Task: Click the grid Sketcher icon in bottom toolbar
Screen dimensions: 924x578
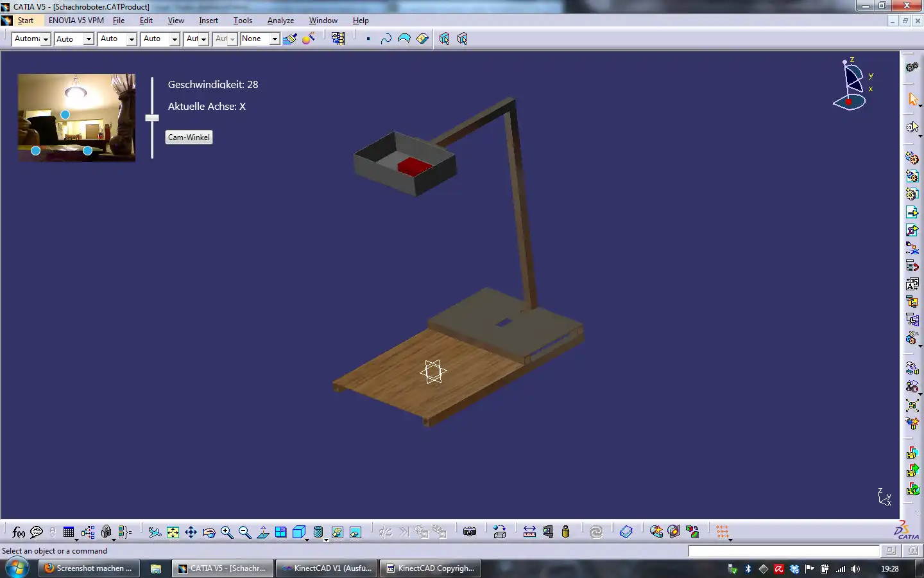Action: (x=723, y=532)
